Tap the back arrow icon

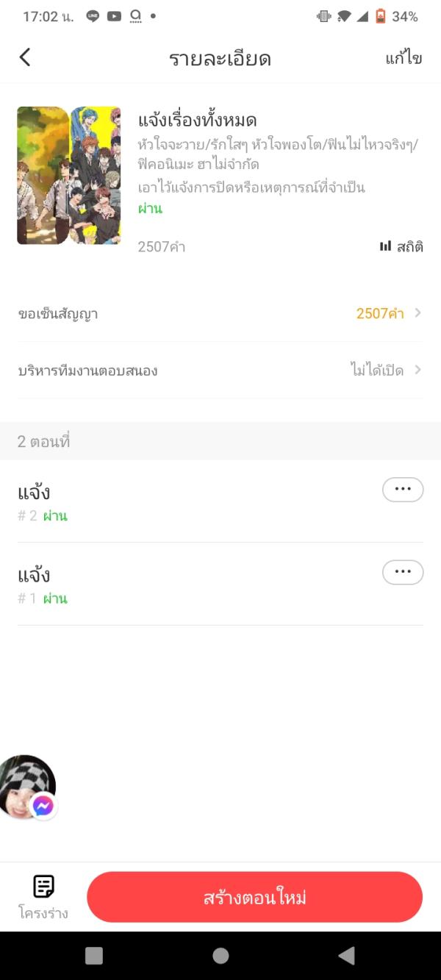coord(25,57)
